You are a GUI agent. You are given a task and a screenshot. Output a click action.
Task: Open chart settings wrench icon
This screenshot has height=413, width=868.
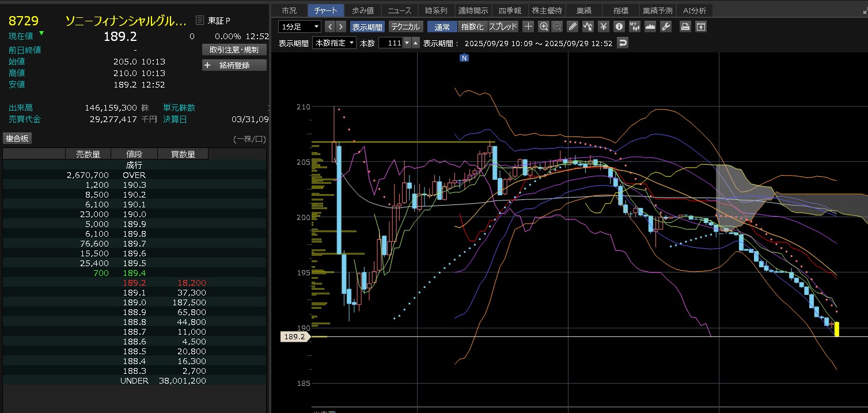pos(666,26)
